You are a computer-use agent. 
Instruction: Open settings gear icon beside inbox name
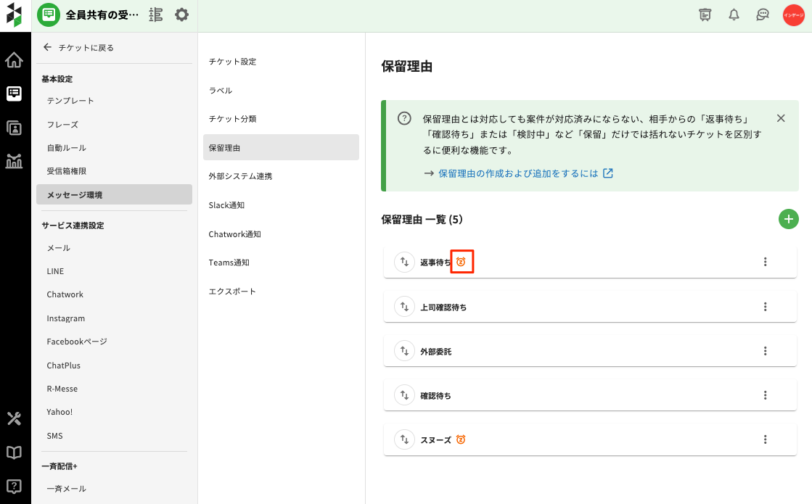(x=181, y=15)
